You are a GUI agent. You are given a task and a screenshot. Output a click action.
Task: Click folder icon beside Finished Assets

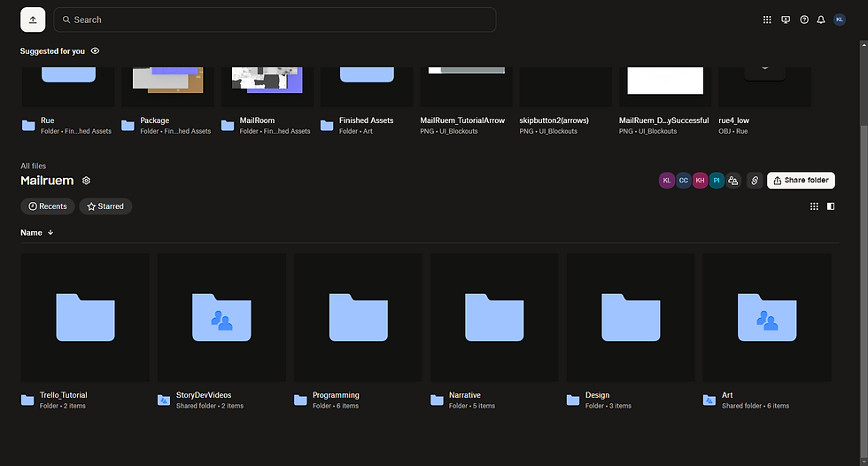(327, 125)
